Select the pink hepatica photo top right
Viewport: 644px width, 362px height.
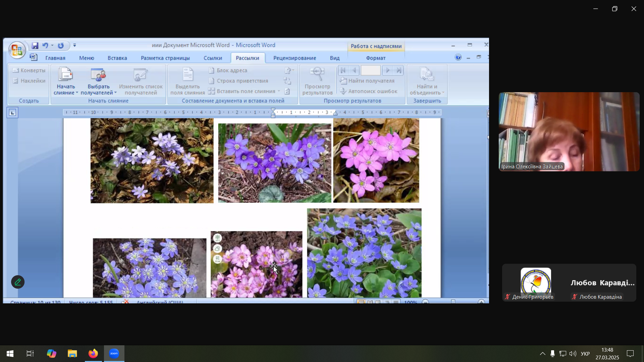[376, 161]
